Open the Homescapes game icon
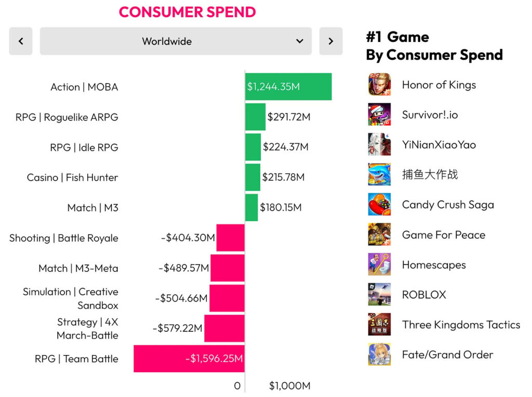 point(379,265)
